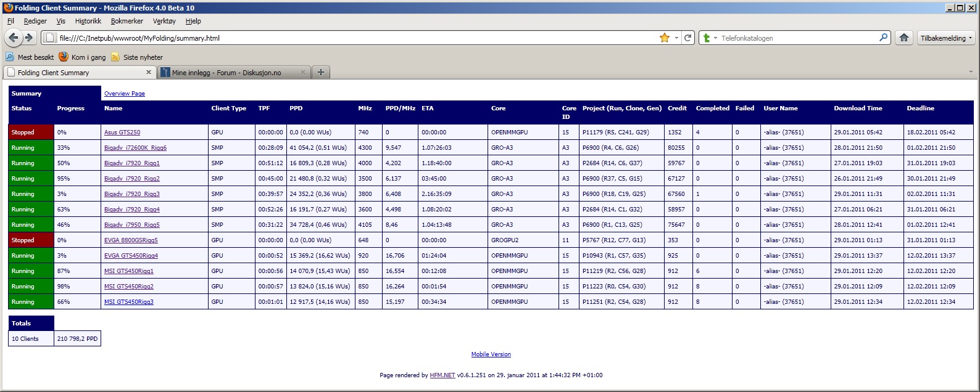Open EVGA GTS450Rigg4 client link

pos(131,256)
